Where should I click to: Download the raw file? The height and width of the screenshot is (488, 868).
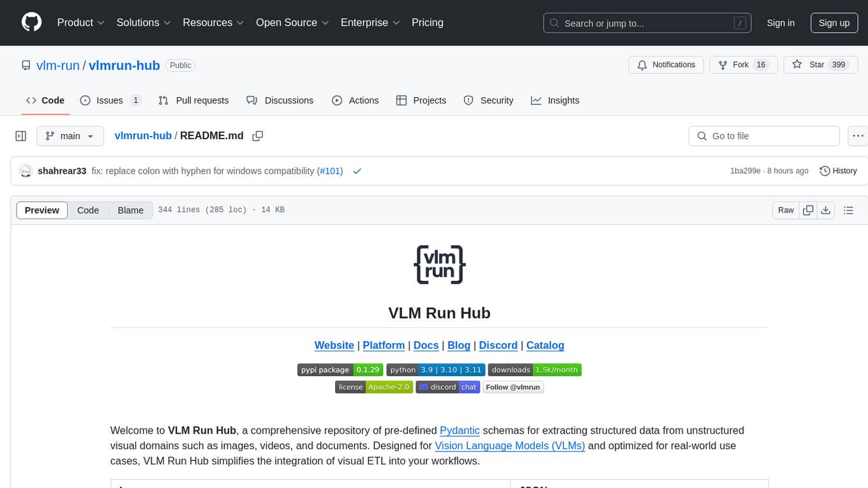pyautogui.click(x=825, y=210)
